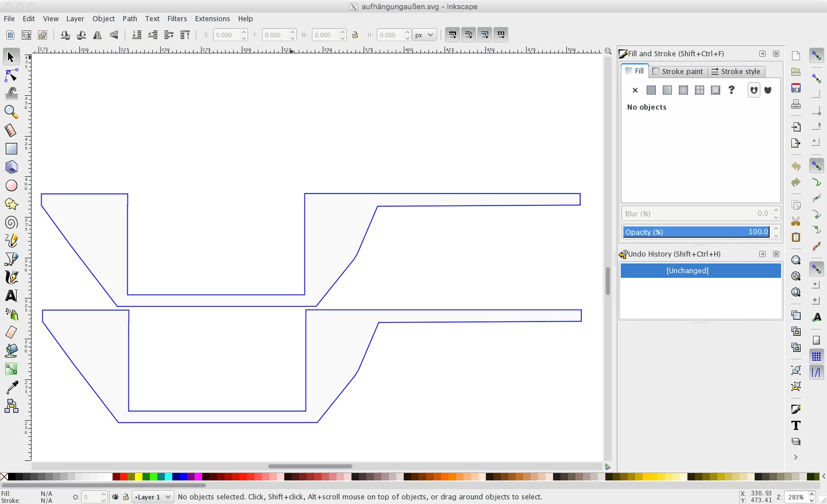Click the yellow palette swatch
Image resolution: width=827 pixels, height=504 pixels.
point(138,477)
